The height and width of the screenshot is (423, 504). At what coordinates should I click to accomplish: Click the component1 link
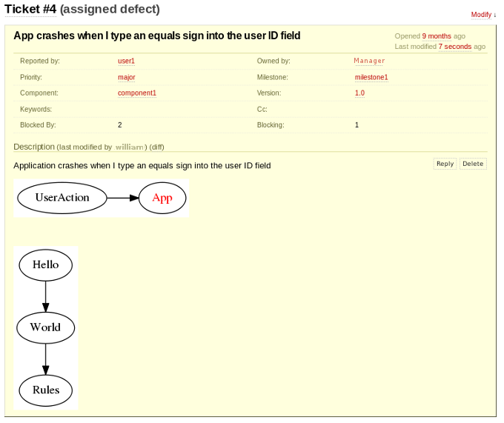point(136,93)
